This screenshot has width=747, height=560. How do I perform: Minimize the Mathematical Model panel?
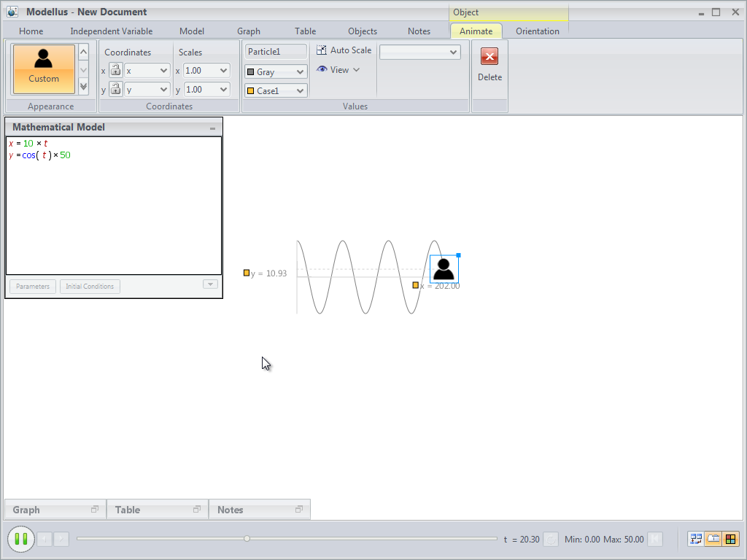212,128
